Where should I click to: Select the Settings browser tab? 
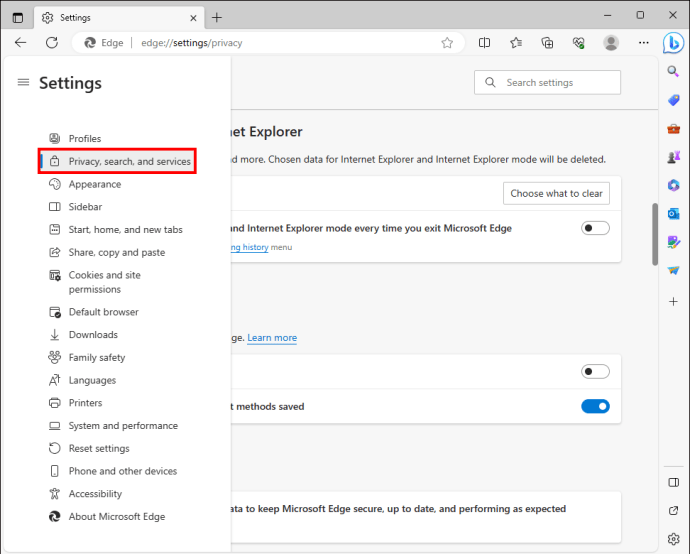click(119, 18)
